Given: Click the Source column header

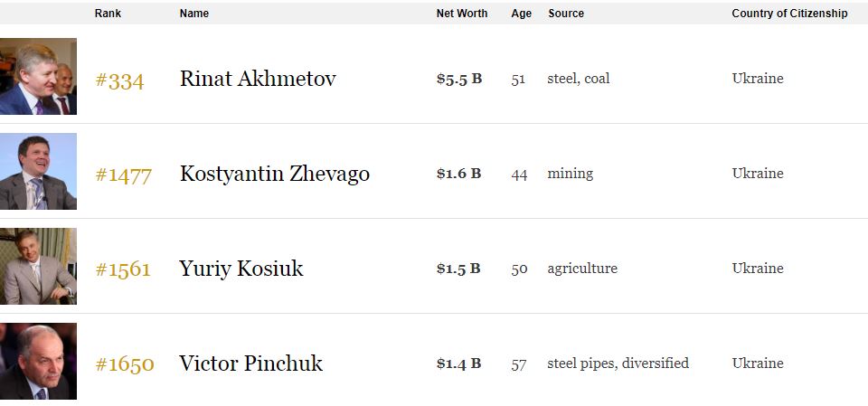Looking at the screenshot, I should click(566, 14).
